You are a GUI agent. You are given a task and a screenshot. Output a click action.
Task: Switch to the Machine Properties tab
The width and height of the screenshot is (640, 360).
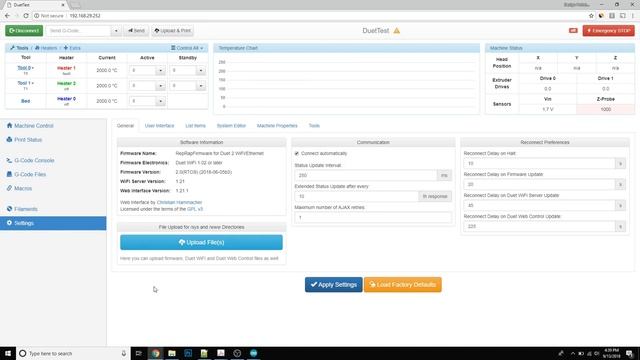(x=277, y=126)
